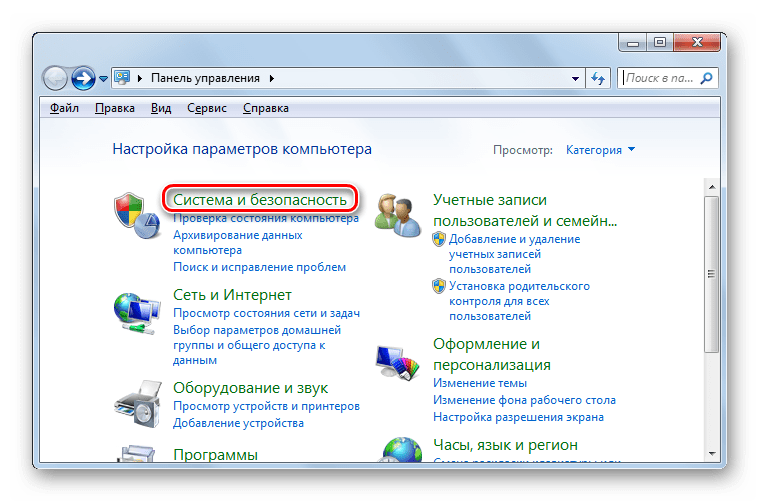Screen dimensions: 760x502
Task: Open Оборудование и звук category
Action: tap(251, 388)
